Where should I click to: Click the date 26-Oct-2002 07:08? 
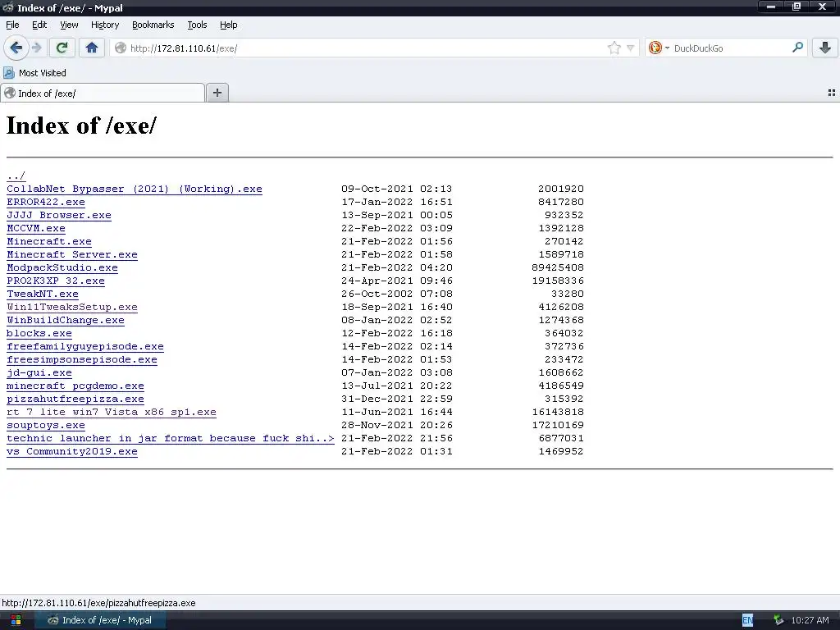point(397,294)
